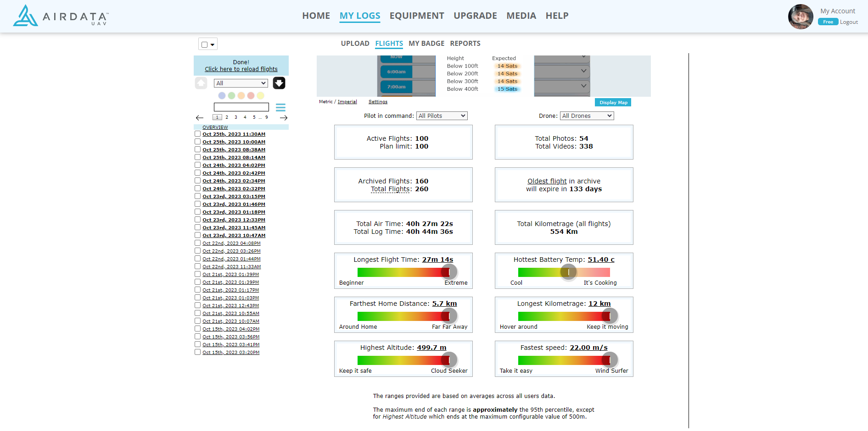Select the Oct 23rd 10:47AM flight checkbox
Viewport: 868px width, 431px height.
click(x=197, y=235)
